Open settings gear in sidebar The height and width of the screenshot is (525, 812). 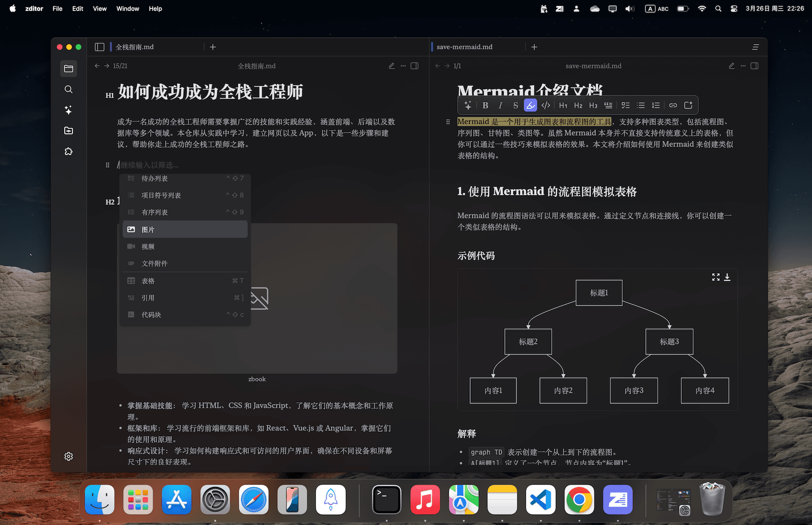[x=69, y=456]
